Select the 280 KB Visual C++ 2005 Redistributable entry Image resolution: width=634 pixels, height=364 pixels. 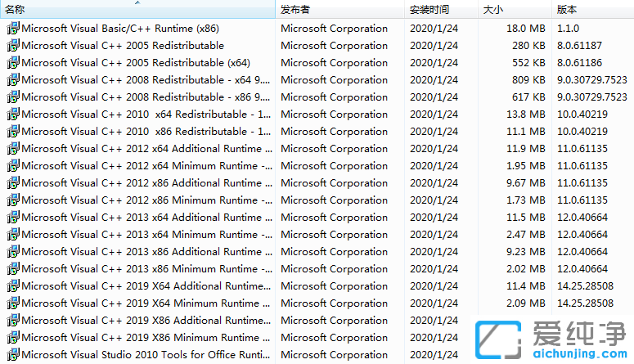coord(123,46)
